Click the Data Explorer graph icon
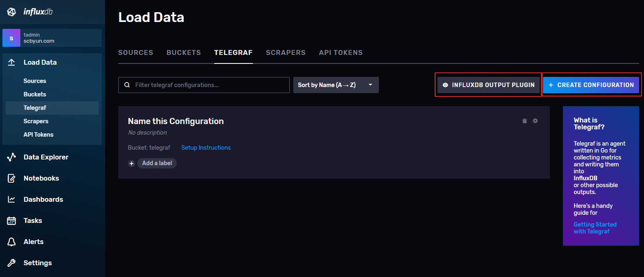644x277 pixels. (11, 157)
